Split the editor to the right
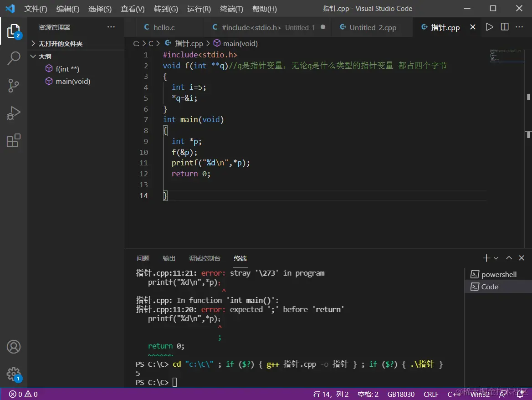 (505, 27)
